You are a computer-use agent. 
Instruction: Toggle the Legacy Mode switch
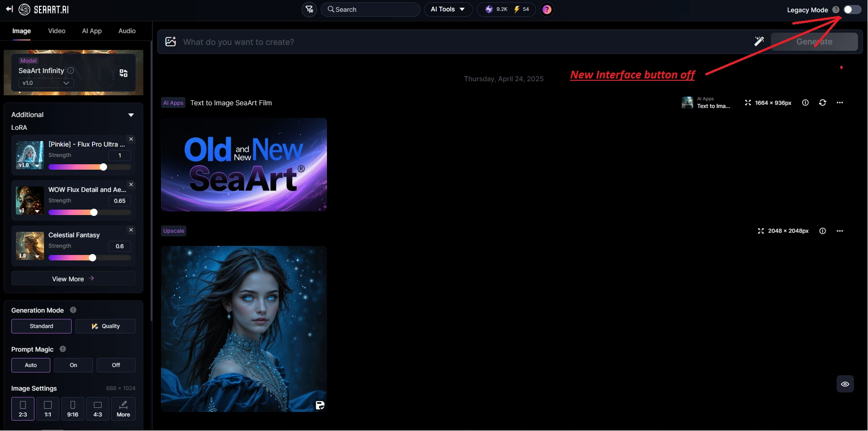pos(852,10)
